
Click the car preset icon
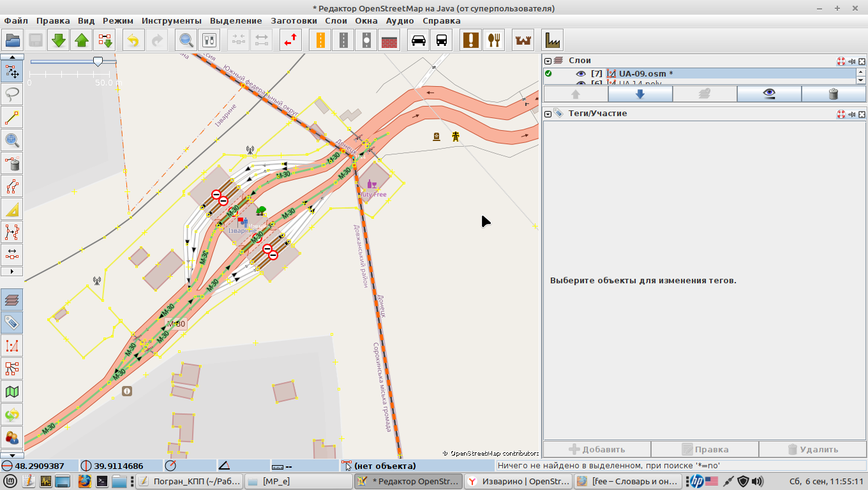pyautogui.click(x=419, y=40)
